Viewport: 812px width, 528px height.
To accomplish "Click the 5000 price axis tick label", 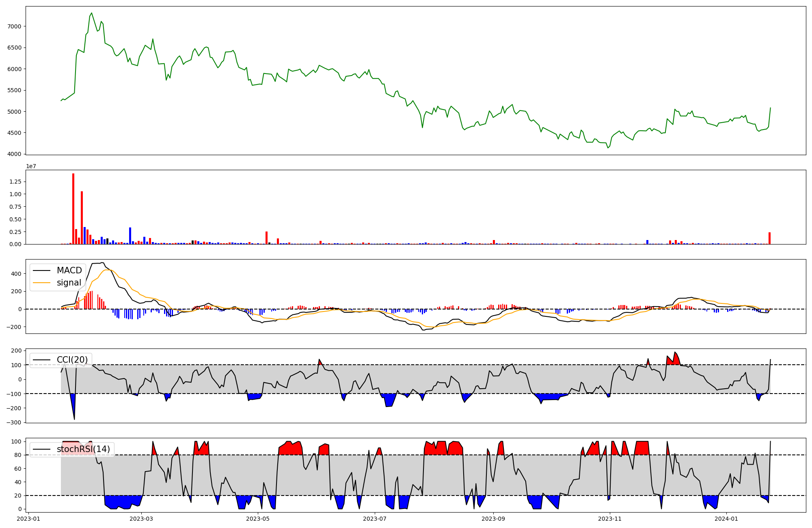I will point(15,112).
